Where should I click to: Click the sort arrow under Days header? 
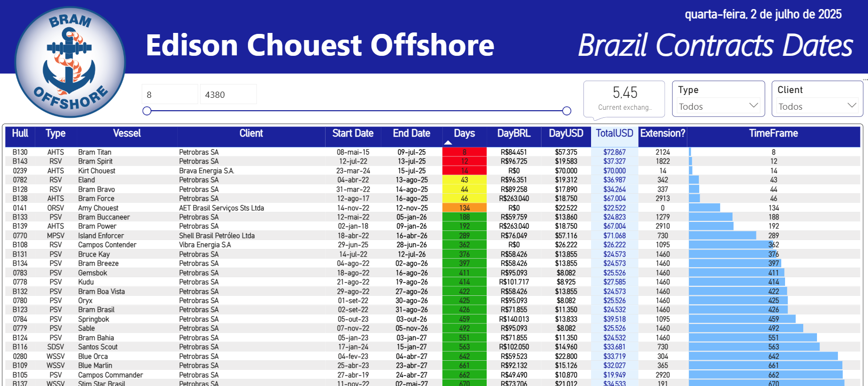pos(448,143)
